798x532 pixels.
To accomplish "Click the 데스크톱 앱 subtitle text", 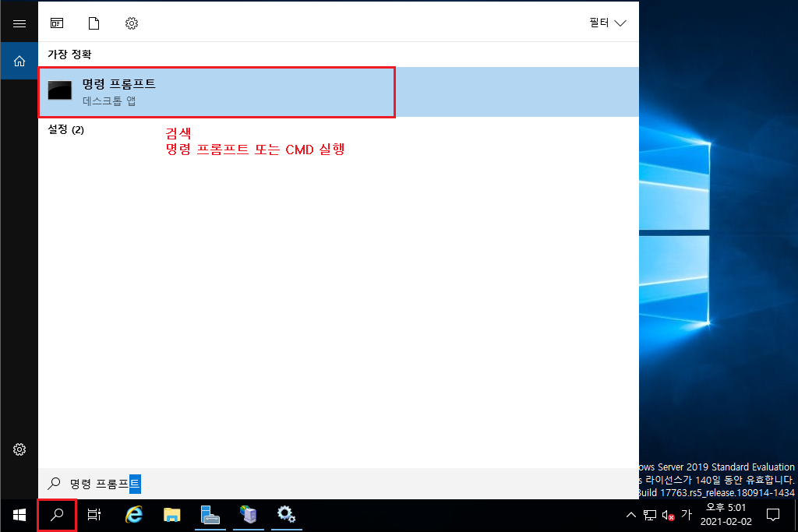I will point(109,100).
